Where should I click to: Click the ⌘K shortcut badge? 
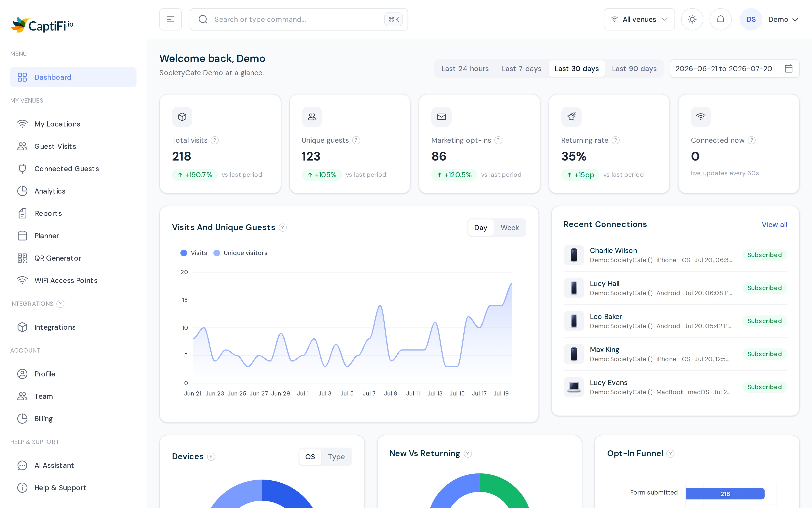click(394, 20)
